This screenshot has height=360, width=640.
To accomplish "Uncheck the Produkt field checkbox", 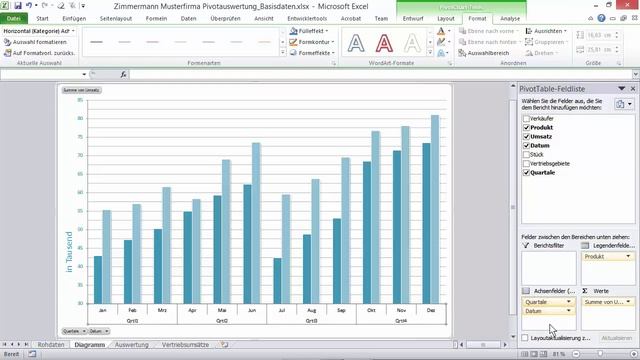I will pyautogui.click(x=526, y=128).
